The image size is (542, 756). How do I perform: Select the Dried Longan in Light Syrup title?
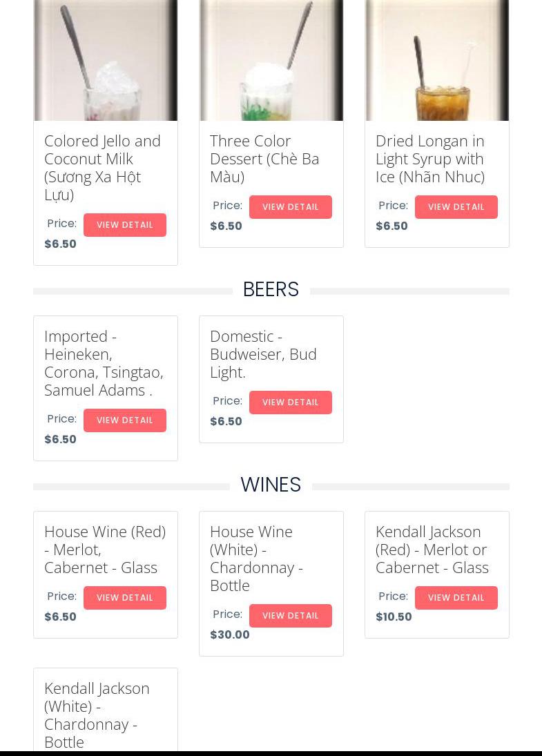pyautogui.click(x=430, y=158)
